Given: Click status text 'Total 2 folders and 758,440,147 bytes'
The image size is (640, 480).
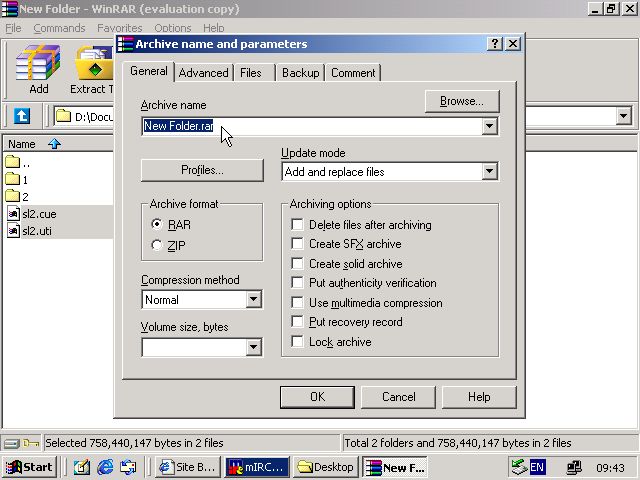Looking at the screenshot, I should pos(436,443).
